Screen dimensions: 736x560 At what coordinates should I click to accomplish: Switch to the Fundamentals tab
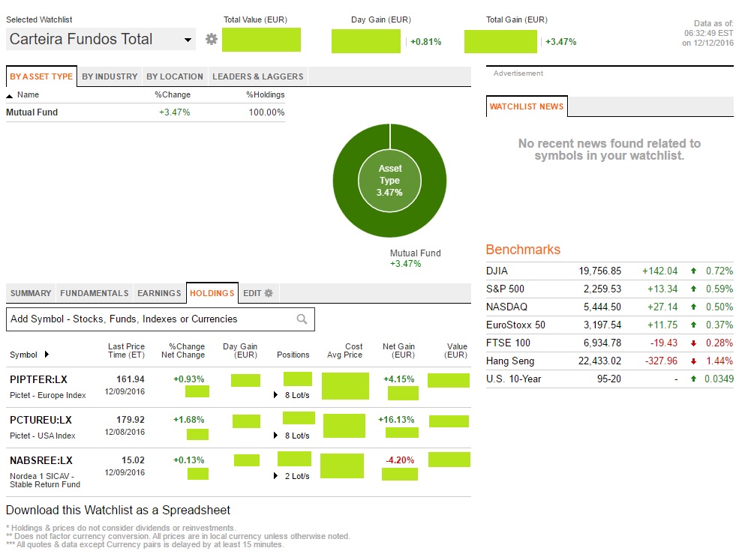(x=95, y=293)
